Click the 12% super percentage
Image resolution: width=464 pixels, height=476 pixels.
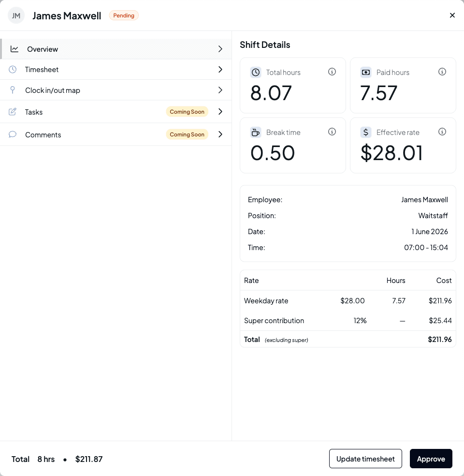[x=360, y=321]
